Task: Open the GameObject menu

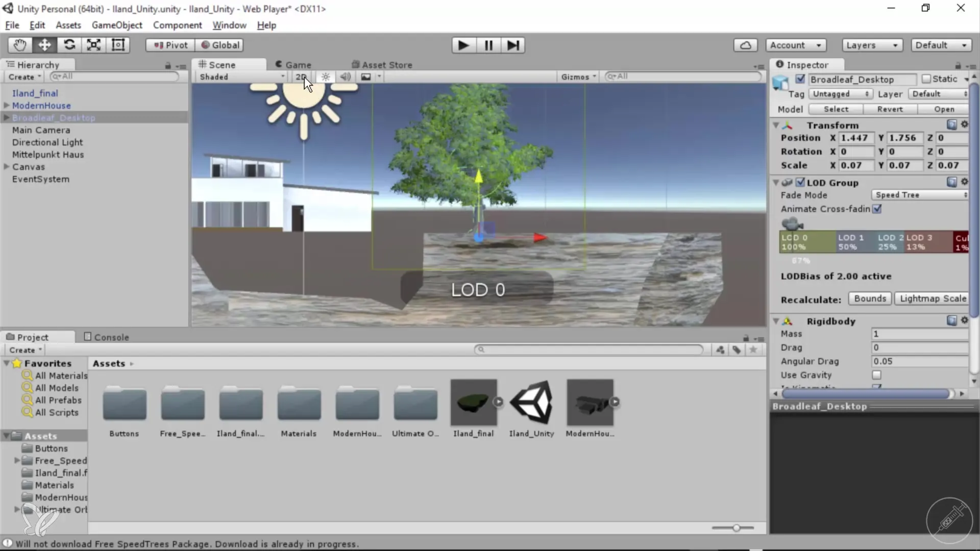Action: coord(117,25)
